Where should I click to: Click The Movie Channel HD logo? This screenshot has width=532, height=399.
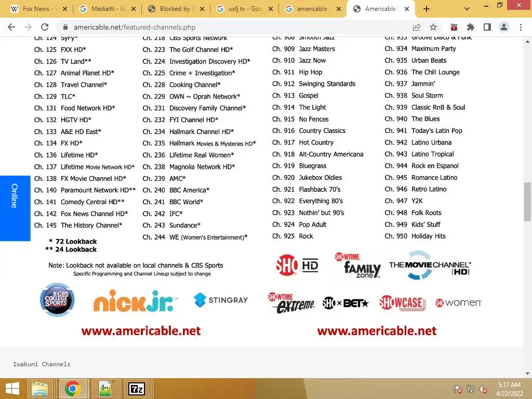(x=430, y=265)
